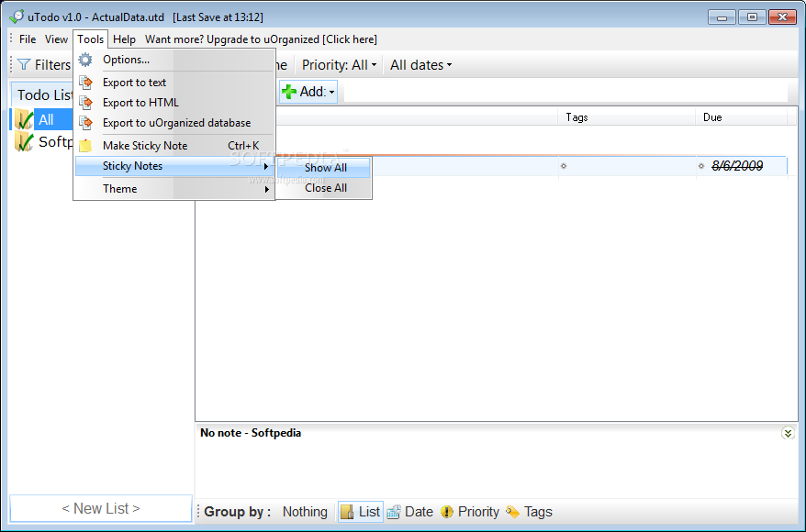
Task: Open the All dates dropdown
Action: [x=420, y=65]
